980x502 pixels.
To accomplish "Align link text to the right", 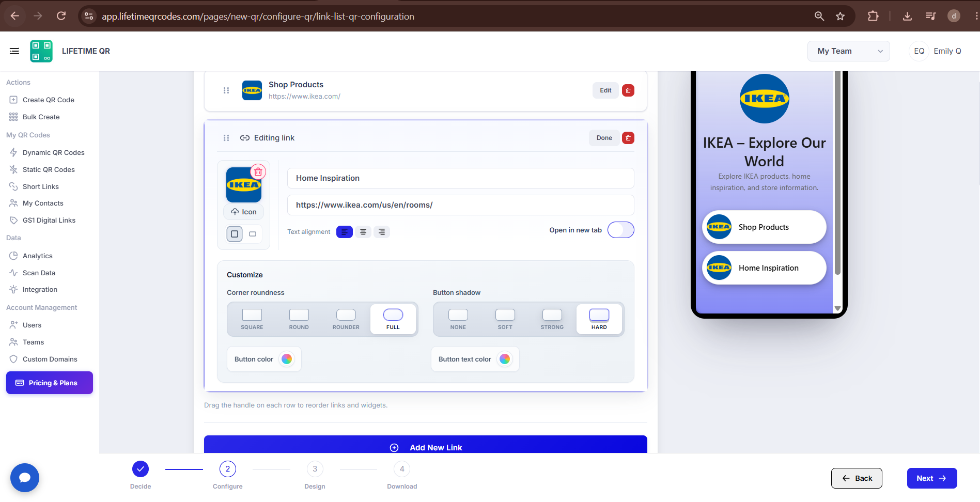I will pyautogui.click(x=382, y=232).
